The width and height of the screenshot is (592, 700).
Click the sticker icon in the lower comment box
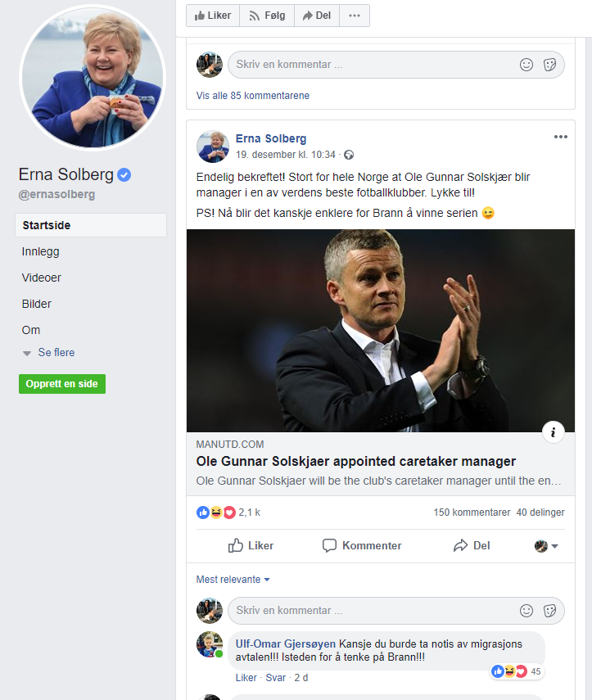(x=550, y=610)
